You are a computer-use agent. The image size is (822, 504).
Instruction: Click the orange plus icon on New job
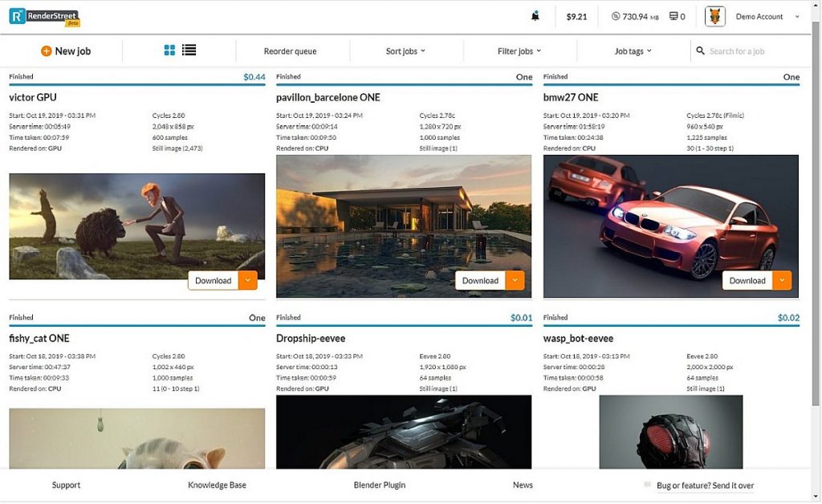[47, 51]
